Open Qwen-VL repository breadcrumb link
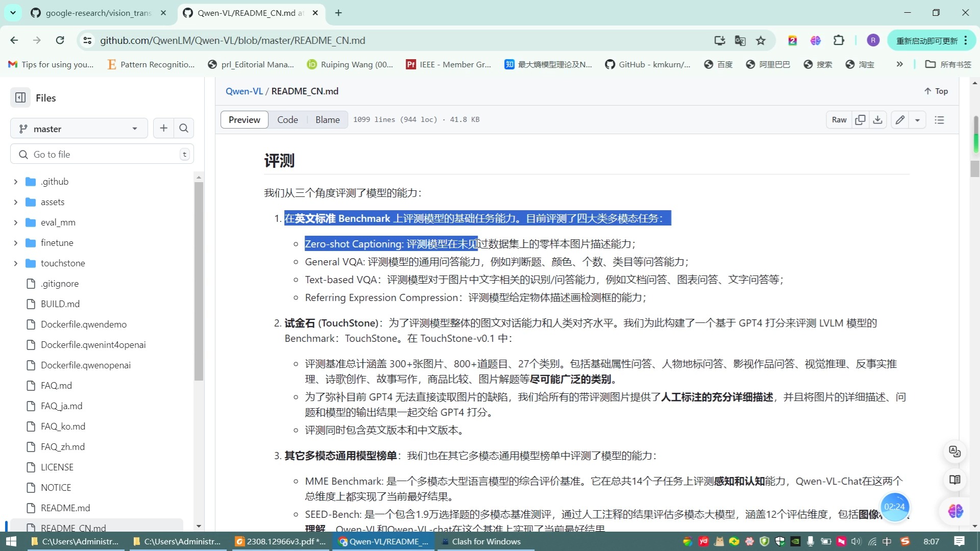 (x=244, y=91)
